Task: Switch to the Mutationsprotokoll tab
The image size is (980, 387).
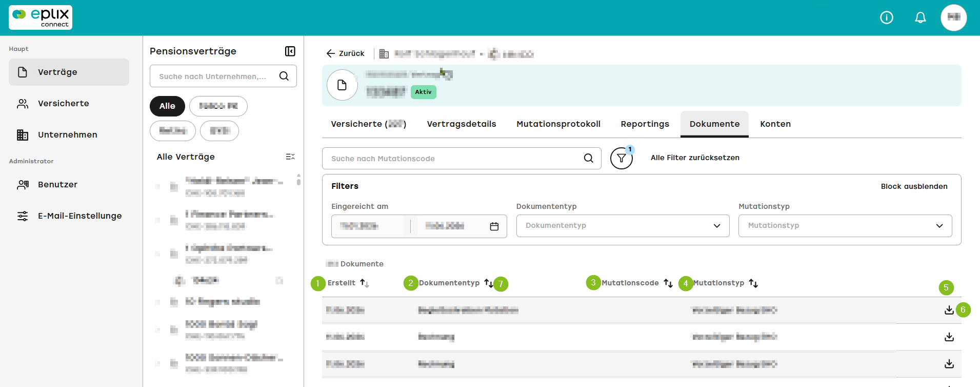Action: tap(558, 124)
